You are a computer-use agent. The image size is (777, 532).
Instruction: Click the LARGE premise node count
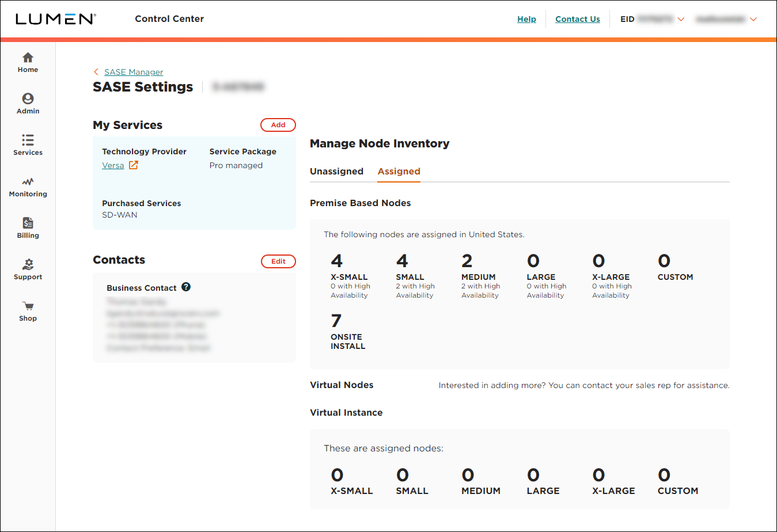[x=533, y=261]
